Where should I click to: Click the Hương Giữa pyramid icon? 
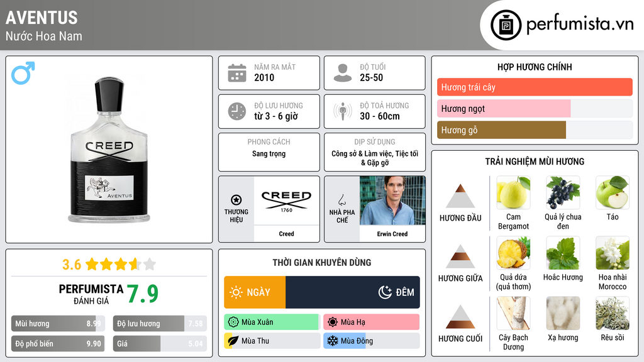point(460,256)
